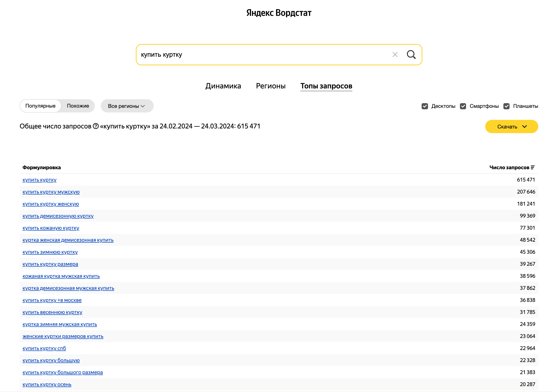Uncheck the Планшеты checkbox
The image size is (553, 392).
pyautogui.click(x=506, y=106)
